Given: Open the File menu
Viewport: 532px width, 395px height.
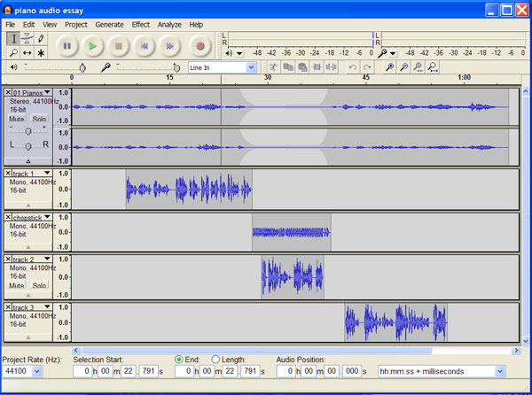Looking at the screenshot, I should 10,25.
